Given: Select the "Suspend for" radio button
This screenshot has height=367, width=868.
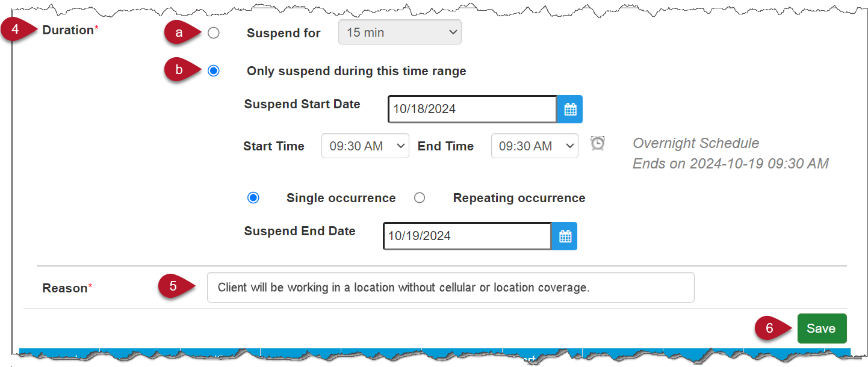Looking at the screenshot, I should point(214,33).
